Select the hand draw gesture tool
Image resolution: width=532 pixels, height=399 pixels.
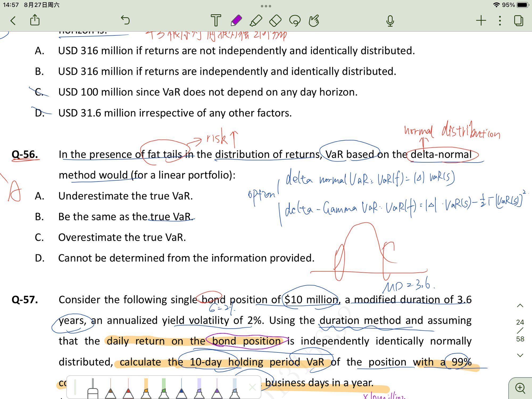point(314,20)
